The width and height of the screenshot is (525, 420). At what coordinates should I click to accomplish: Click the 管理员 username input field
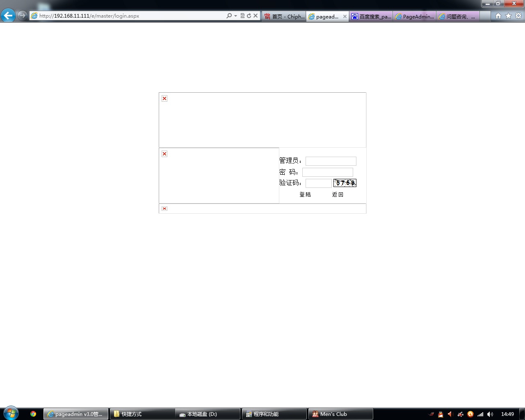(x=331, y=161)
